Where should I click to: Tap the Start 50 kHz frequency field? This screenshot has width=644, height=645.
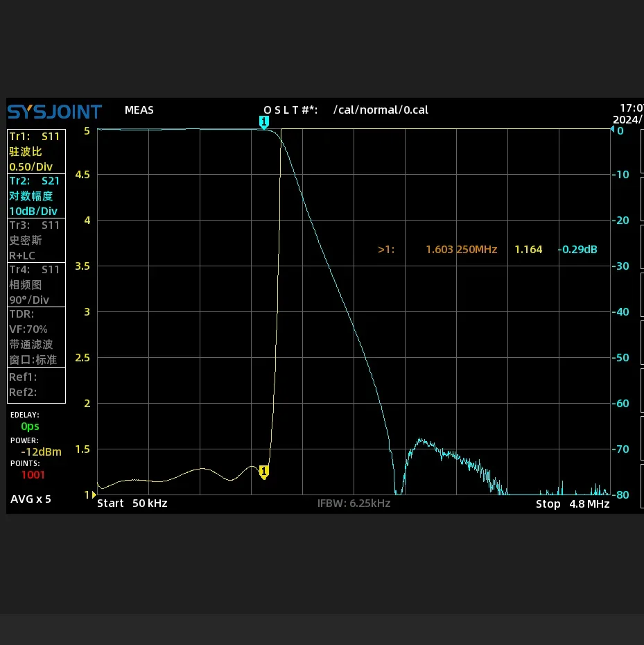click(x=132, y=504)
